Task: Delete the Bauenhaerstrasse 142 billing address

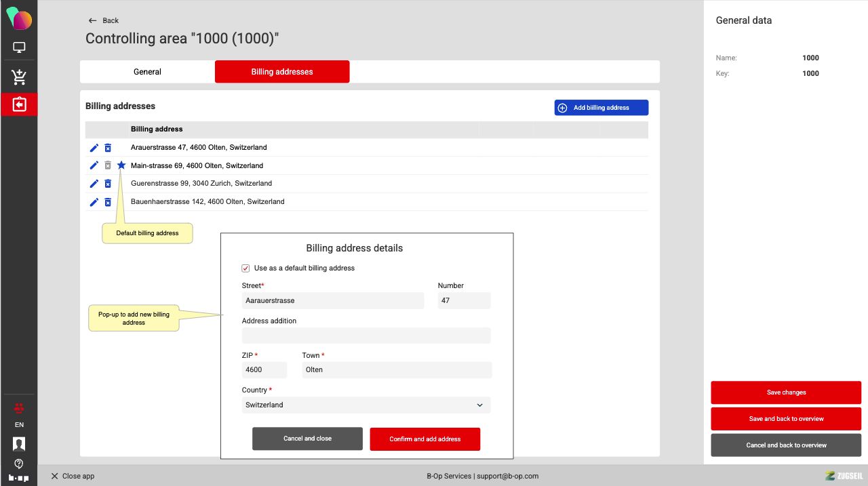Action: 108,202
